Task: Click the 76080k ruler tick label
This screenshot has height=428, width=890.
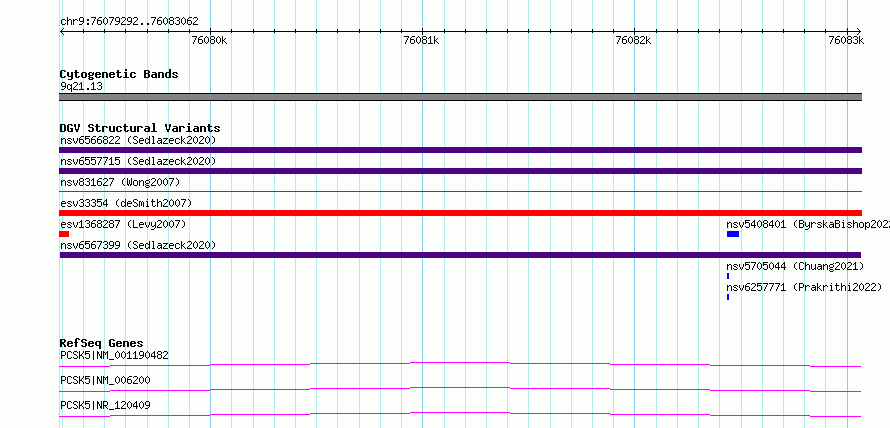Action: click(x=209, y=40)
